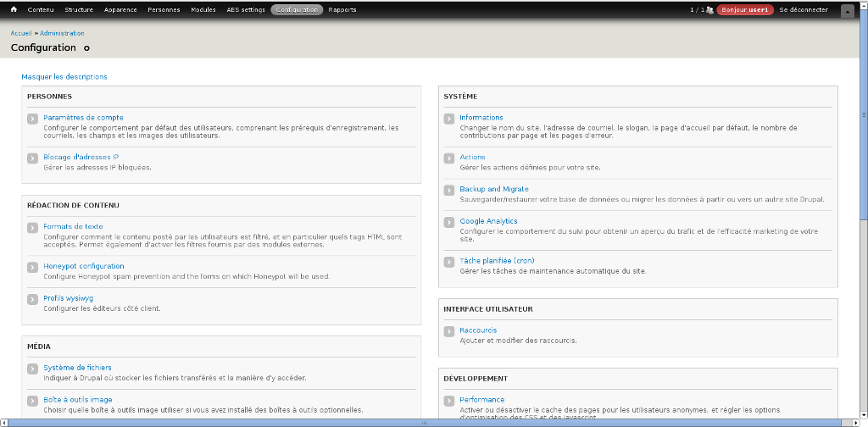Click arrow icon beside Système de fichiers
The width and height of the screenshot is (868, 427).
click(x=33, y=369)
